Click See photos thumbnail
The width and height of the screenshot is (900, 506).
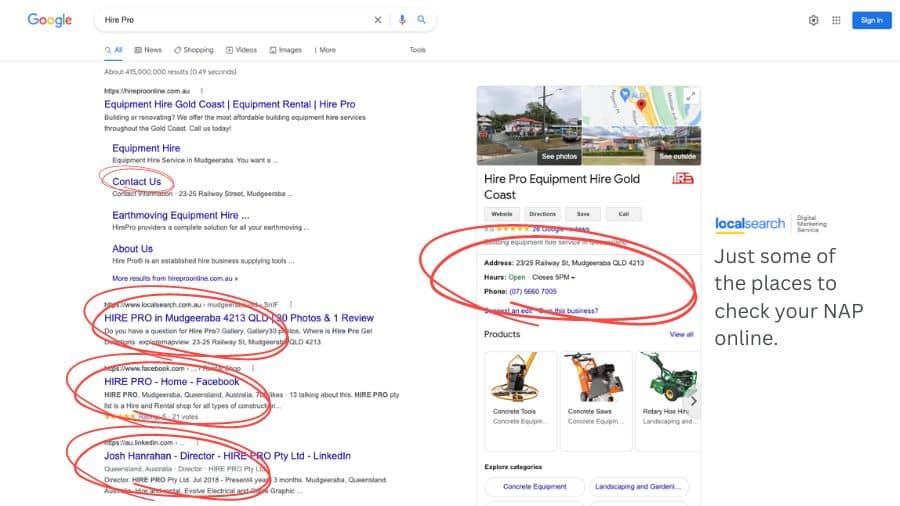coord(529,126)
